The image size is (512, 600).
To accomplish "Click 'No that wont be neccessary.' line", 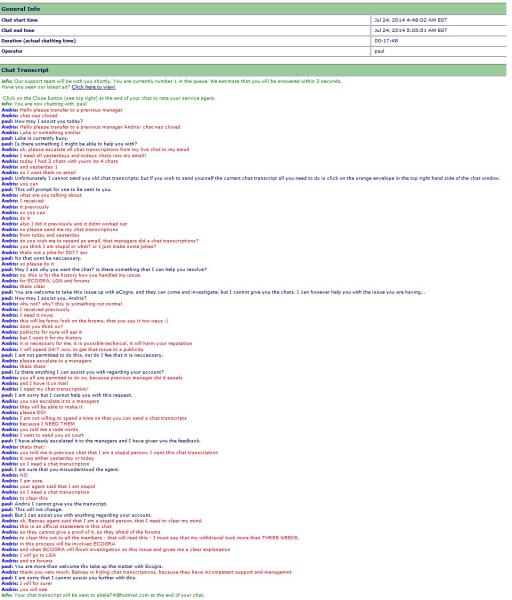I will pyautogui.click(x=41, y=258).
